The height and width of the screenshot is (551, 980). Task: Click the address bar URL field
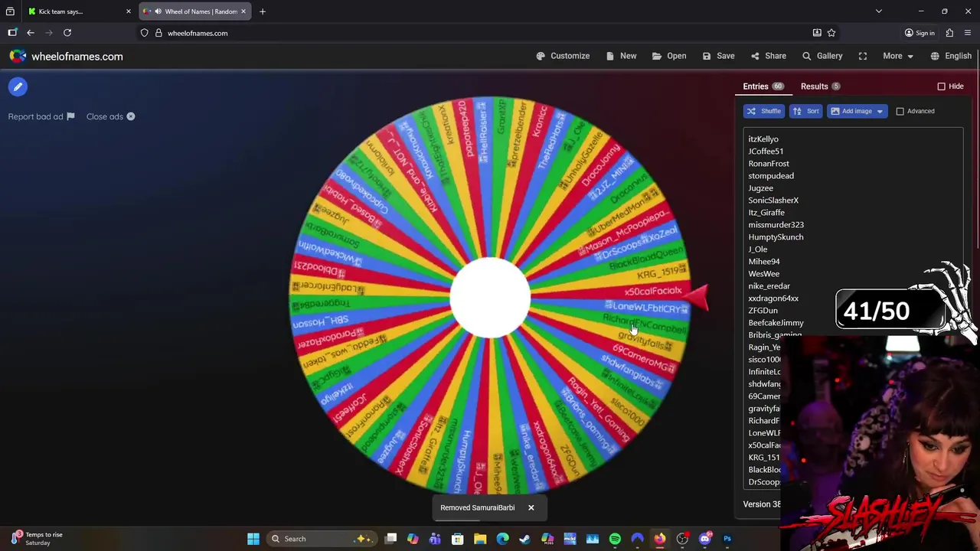pyautogui.click(x=198, y=33)
